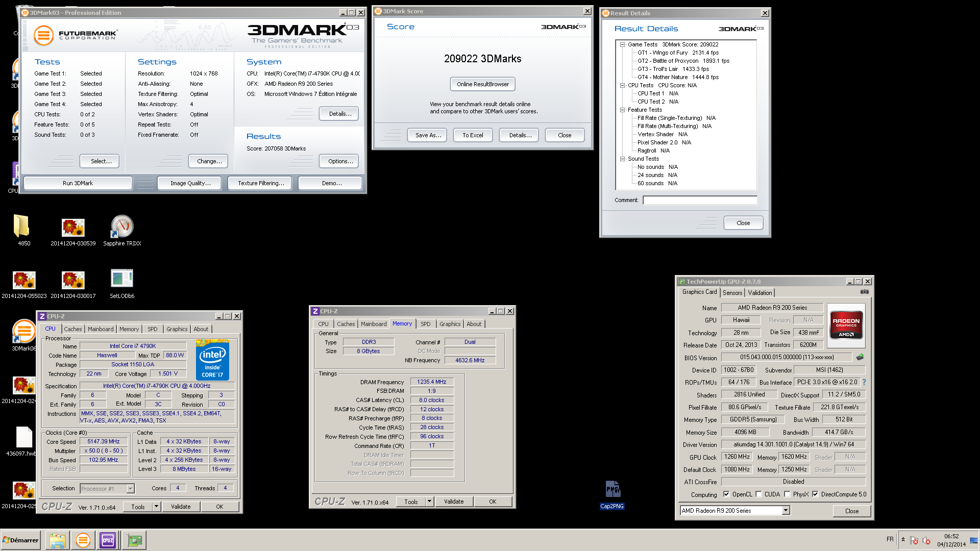This screenshot has width=980, height=551.
Task: Open file explorer from the taskbar
Action: click(58, 540)
